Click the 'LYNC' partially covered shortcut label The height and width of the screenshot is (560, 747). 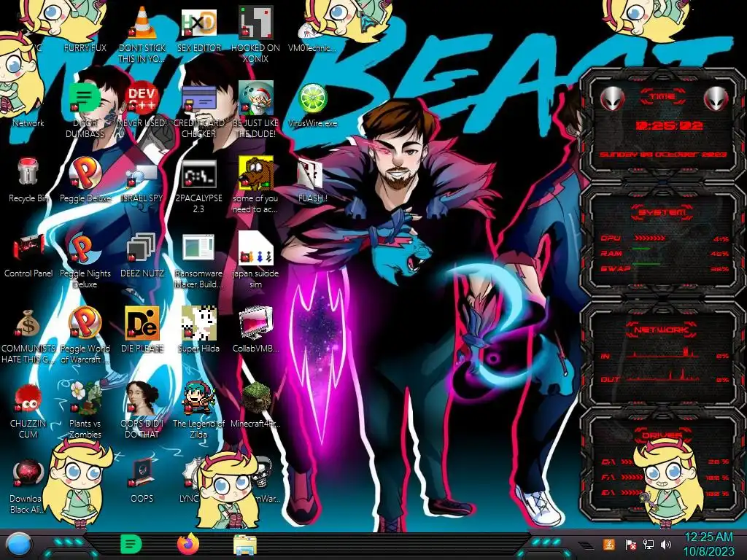point(189,498)
